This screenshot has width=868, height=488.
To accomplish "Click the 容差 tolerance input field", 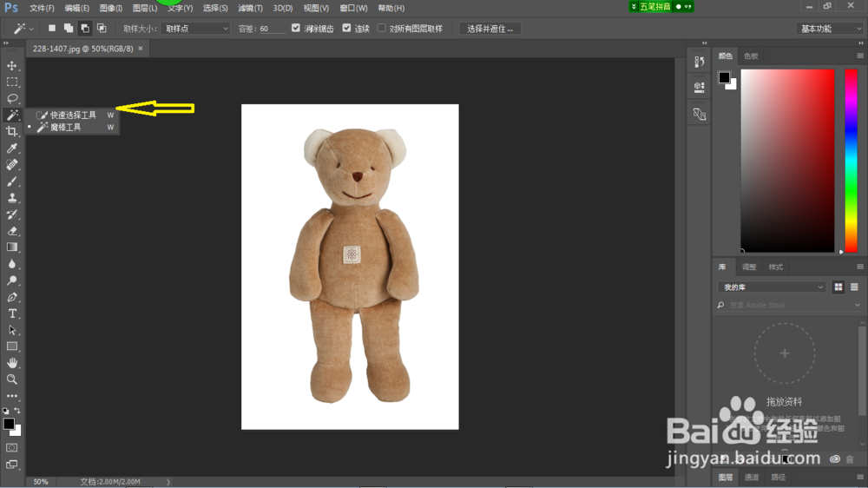I will point(273,29).
